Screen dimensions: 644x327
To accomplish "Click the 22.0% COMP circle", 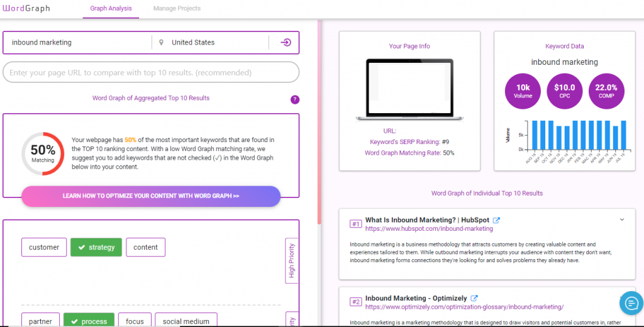I will tap(606, 91).
